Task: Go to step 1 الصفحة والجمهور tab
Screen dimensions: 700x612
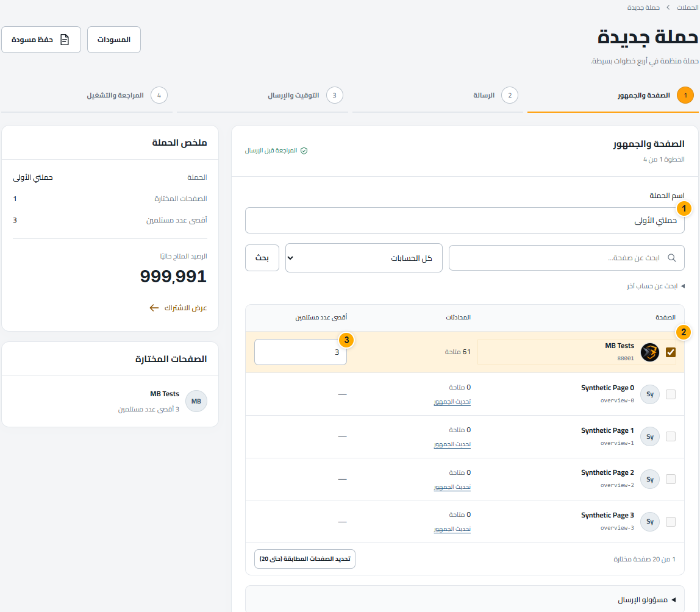Action: click(x=612, y=95)
